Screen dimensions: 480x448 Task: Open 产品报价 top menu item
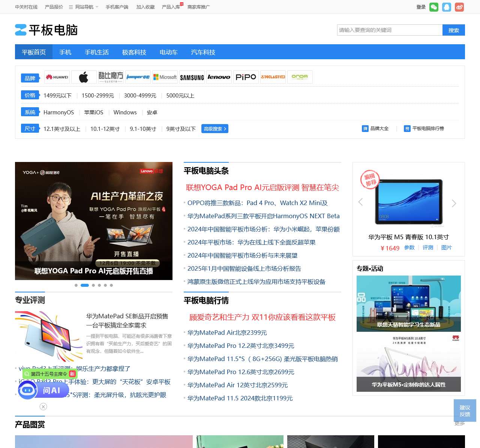pos(54,7)
